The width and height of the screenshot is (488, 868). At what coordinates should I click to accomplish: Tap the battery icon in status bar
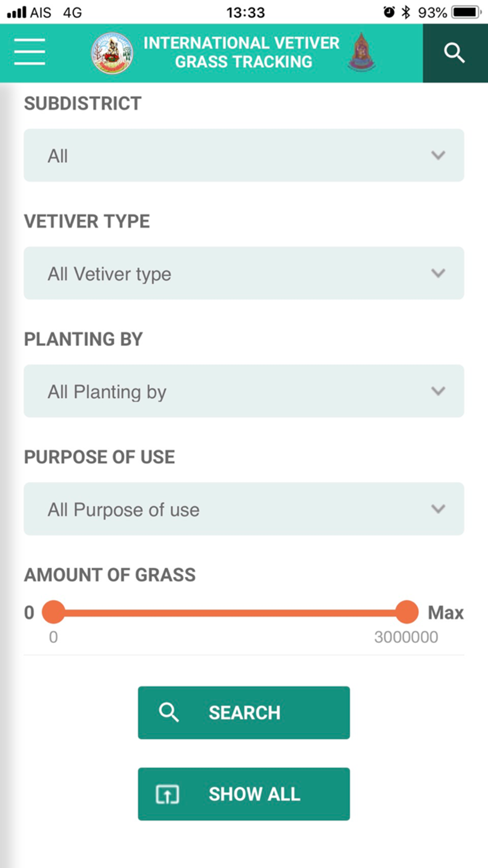coord(467,12)
